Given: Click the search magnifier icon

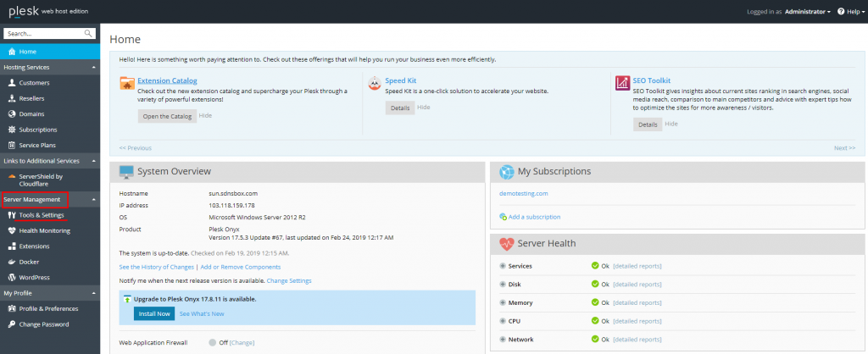Looking at the screenshot, I should point(89,34).
